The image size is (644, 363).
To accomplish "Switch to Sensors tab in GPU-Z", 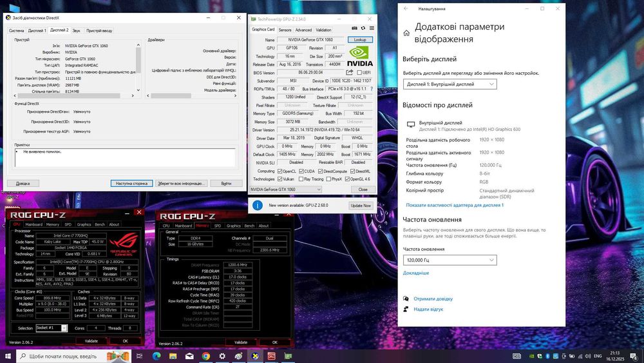I will tap(285, 30).
